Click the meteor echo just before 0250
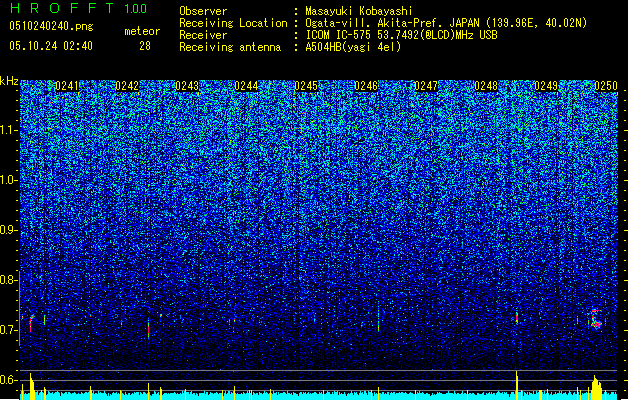The image size is (629, 400). tap(596, 319)
